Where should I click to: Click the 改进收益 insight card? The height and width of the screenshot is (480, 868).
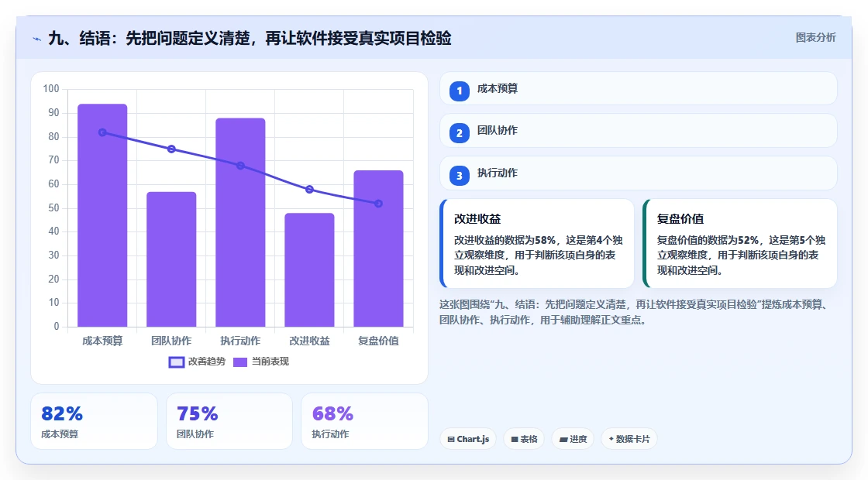click(x=537, y=243)
